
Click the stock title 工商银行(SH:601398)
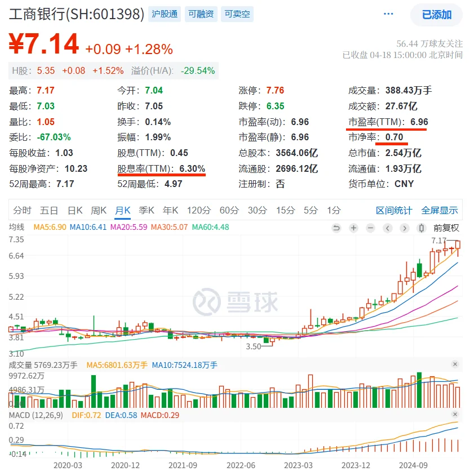click(x=77, y=14)
